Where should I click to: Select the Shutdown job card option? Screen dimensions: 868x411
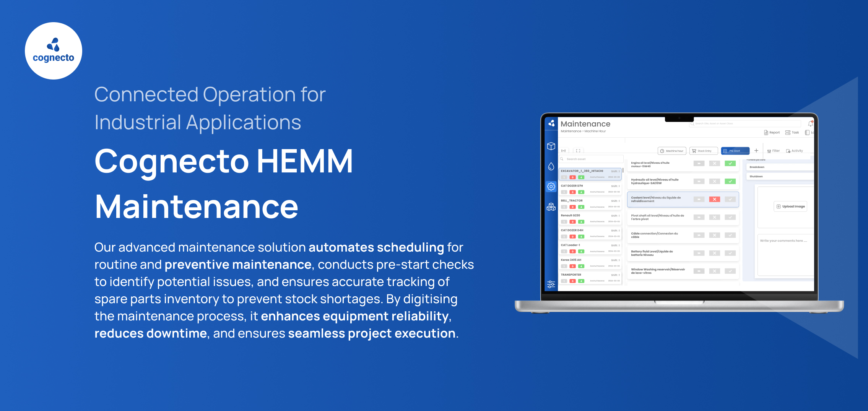tap(780, 177)
